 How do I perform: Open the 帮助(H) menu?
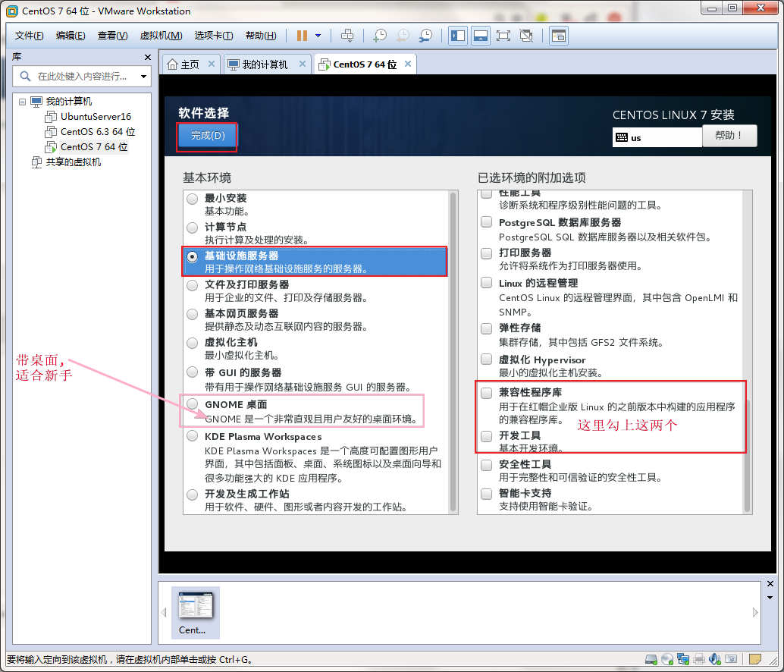[x=261, y=36]
